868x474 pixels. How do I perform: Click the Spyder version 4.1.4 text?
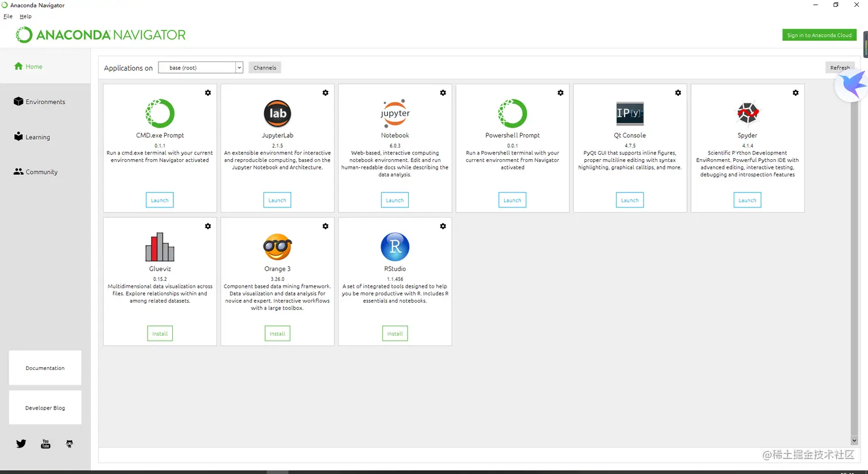[747, 146]
